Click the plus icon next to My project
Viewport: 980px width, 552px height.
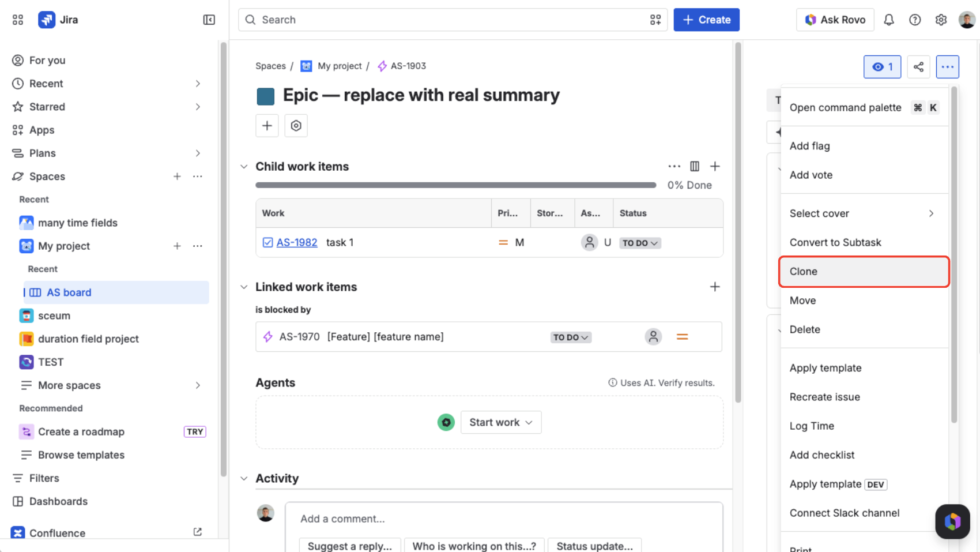tap(177, 246)
